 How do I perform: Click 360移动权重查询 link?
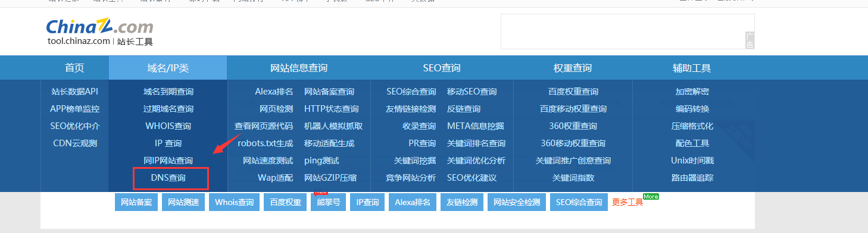[573, 143]
